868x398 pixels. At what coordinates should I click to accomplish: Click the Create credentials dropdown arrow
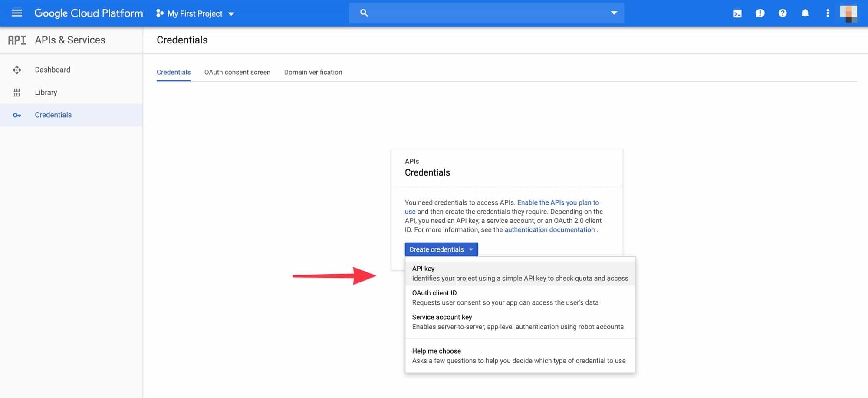point(471,249)
